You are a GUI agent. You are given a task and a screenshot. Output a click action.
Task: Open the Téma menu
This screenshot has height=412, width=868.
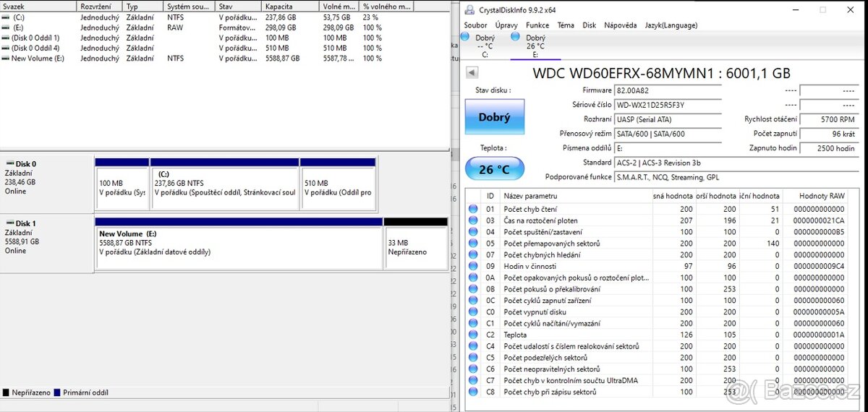click(x=566, y=25)
